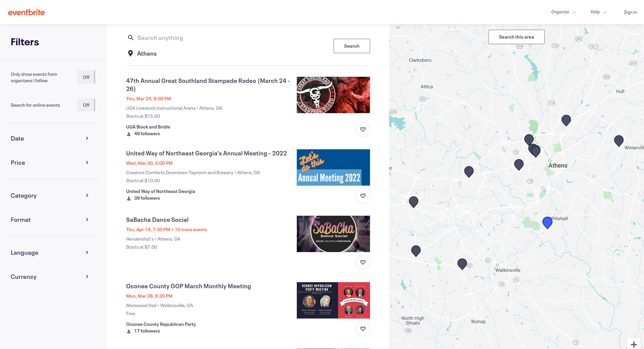Save the United Way Annual Meeting with heart
This screenshot has height=349, width=644.
[363, 196]
